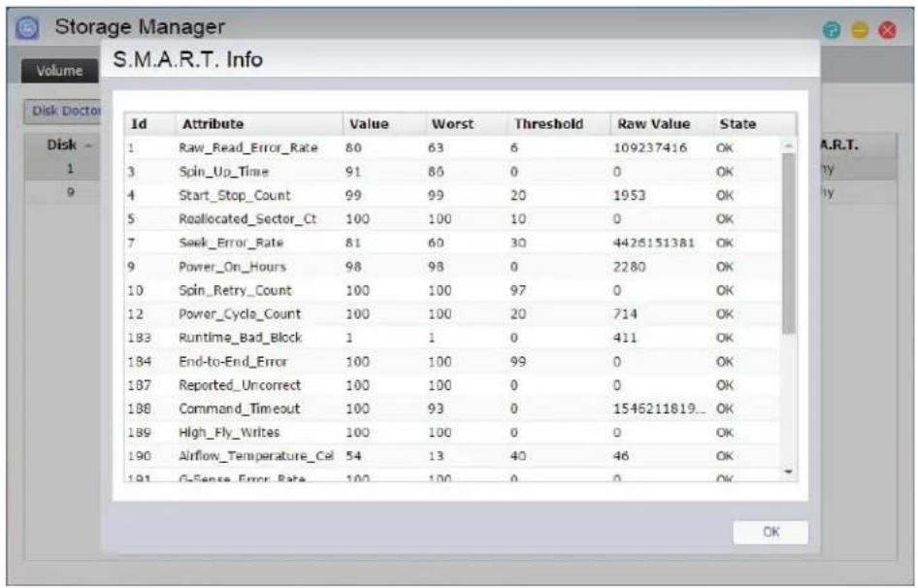Screen dimensions: 918x588
Task: Switch to the Volume tab
Action: point(60,71)
